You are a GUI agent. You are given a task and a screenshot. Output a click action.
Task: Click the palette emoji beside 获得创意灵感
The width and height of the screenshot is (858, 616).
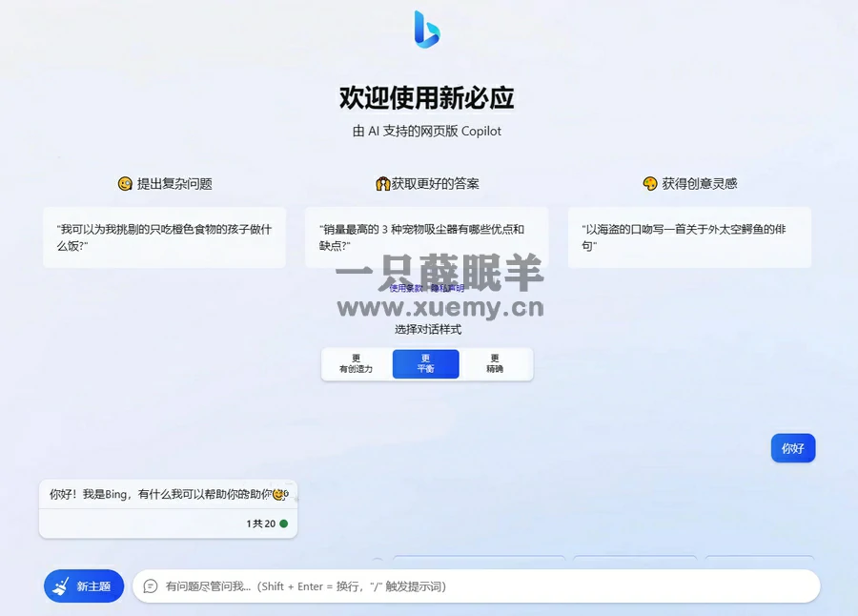coord(650,183)
